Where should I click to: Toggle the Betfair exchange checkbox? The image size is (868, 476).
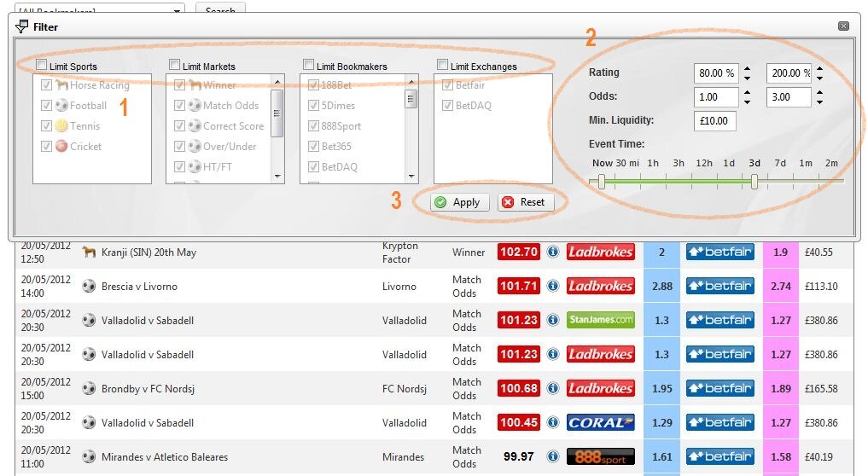[x=447, y=84]
